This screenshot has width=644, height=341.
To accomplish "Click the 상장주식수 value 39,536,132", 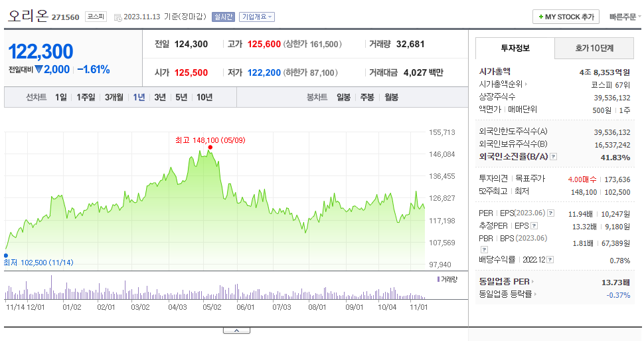I will point(612,98).
